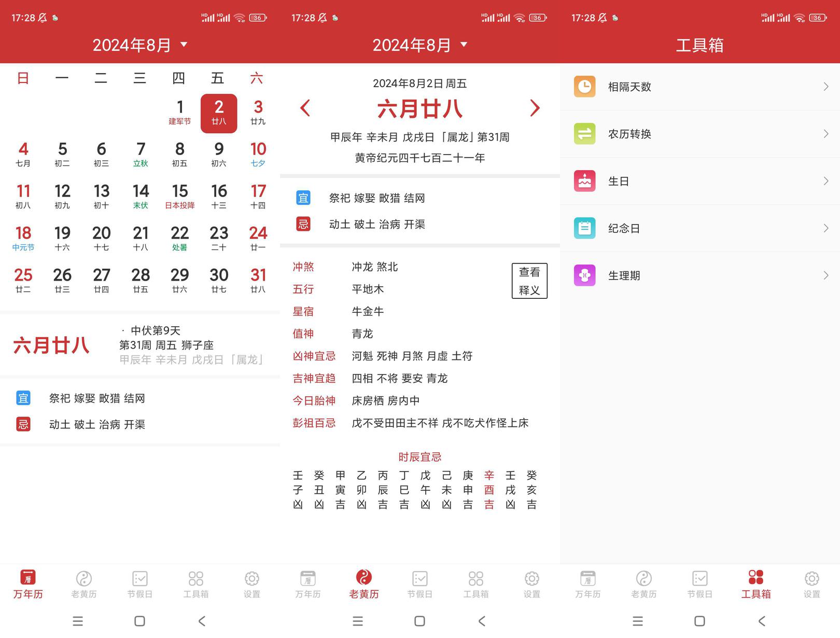
Task: Tap the 辛酉 吉 hour column
Action: coord(489,490)
